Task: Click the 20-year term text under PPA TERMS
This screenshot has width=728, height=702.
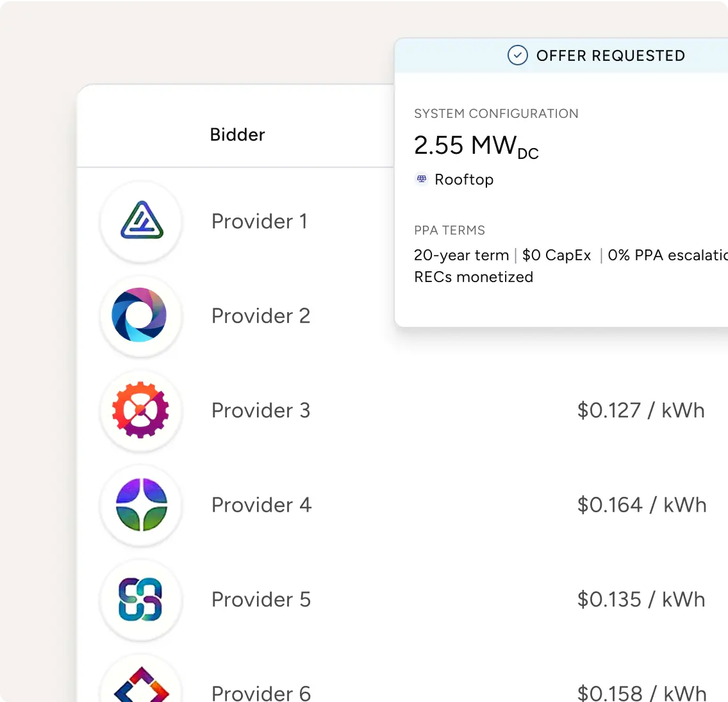Action: click(461, 255)
